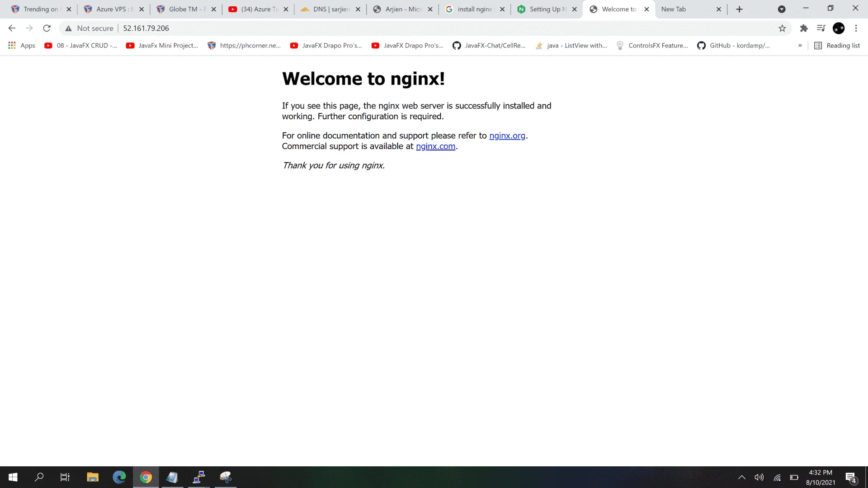Close the Welcome to nginx tab
The image size is (868, 488).
(x=646, y=9)
